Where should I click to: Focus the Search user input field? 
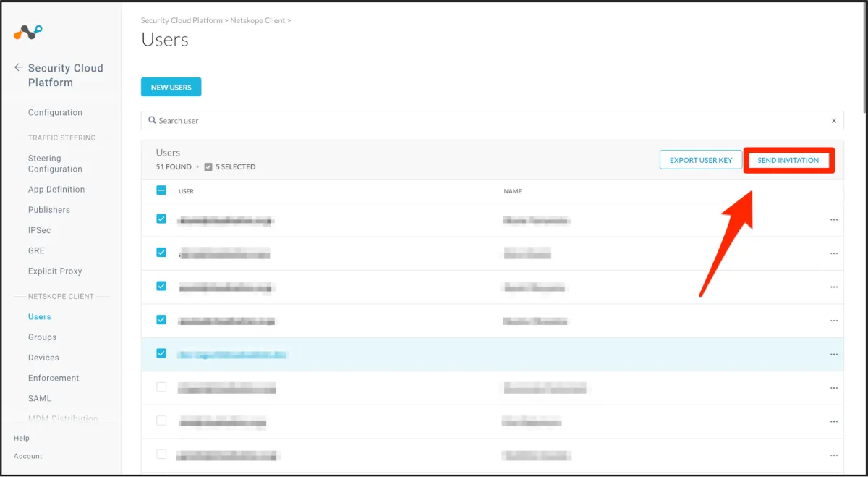(x=492, y=120)
